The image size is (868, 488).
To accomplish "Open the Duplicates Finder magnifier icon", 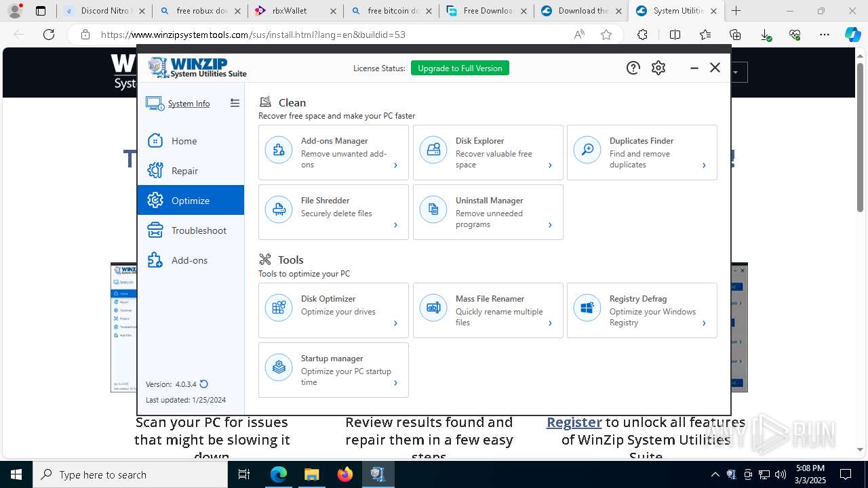I will 587,150.
